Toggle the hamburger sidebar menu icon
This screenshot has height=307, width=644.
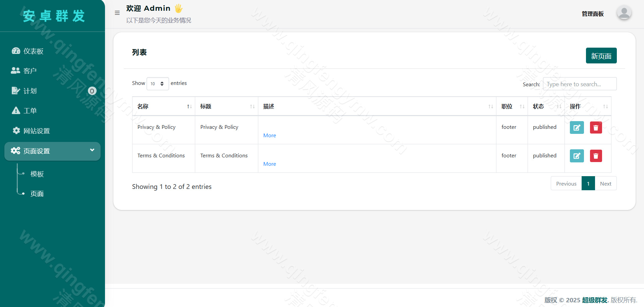[x=117, y=13]
